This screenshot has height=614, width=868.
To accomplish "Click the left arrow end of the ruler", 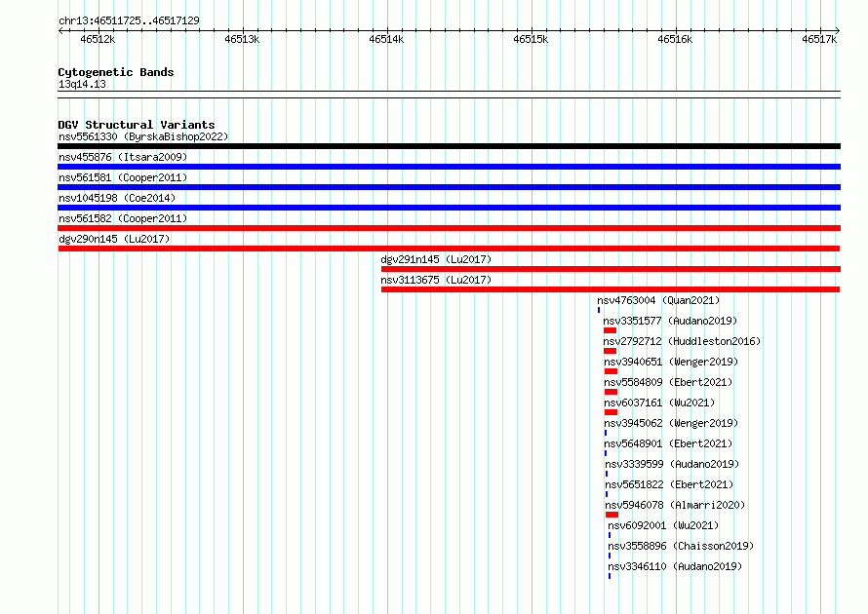I will [x=60, y=30].
